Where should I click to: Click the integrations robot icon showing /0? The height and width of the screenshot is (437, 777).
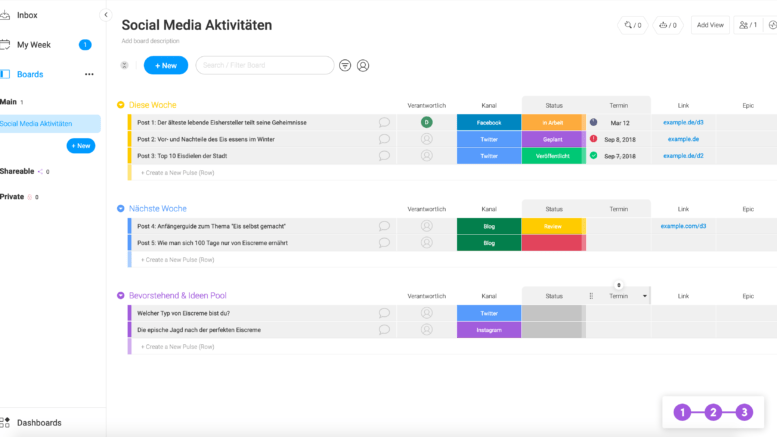click(667, 25)
